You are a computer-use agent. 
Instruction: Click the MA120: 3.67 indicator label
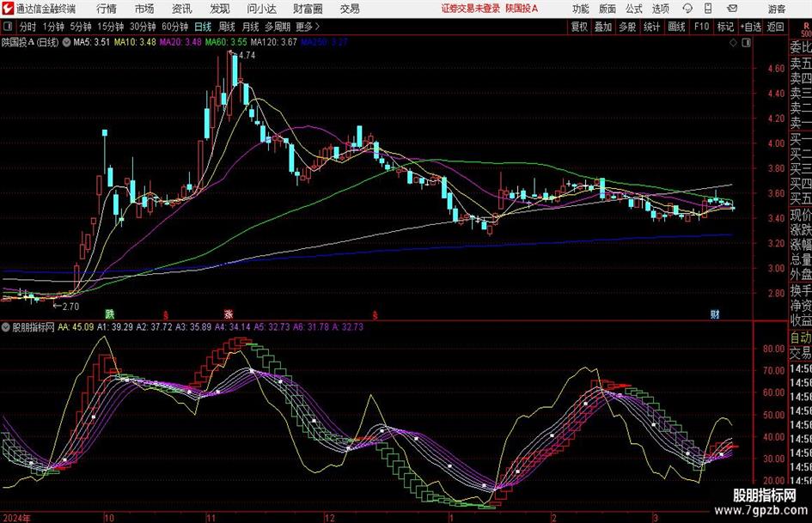[x=273, y=42]
